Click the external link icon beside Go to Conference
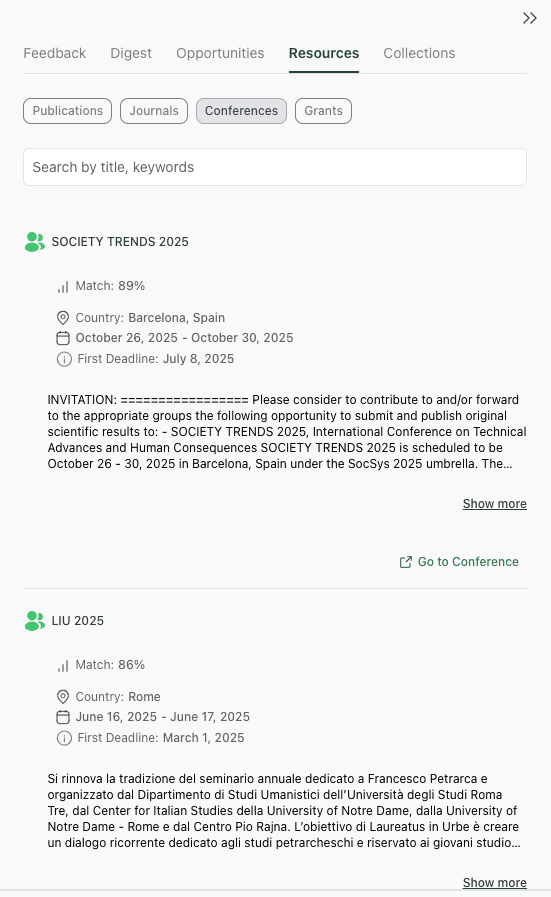The image size is (551, 897). (406, 562)
